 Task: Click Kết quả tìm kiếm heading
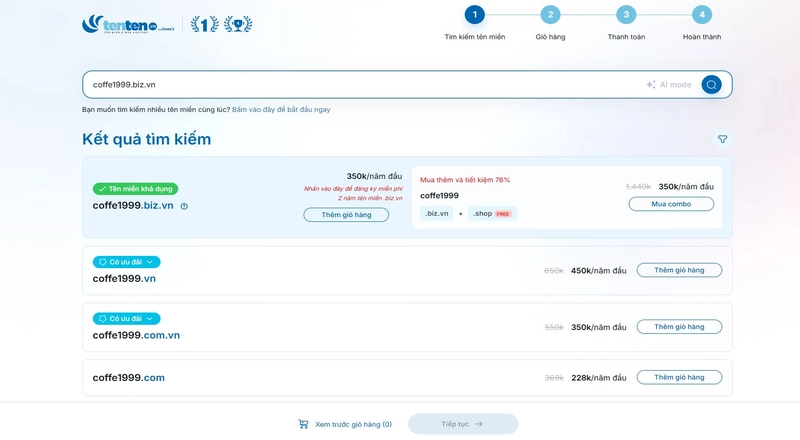click(x=146, y=139)
